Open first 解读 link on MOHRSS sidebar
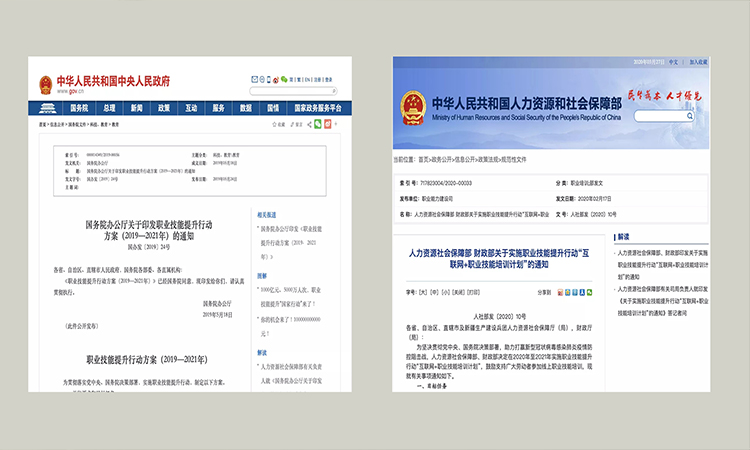Viewport: 750px width, 450px height. click(662, 264)
